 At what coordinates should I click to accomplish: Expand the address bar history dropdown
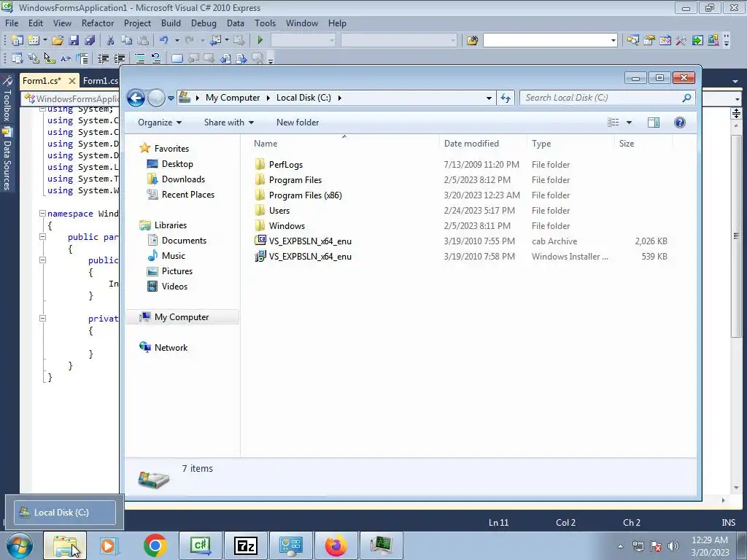pos(489,98)
